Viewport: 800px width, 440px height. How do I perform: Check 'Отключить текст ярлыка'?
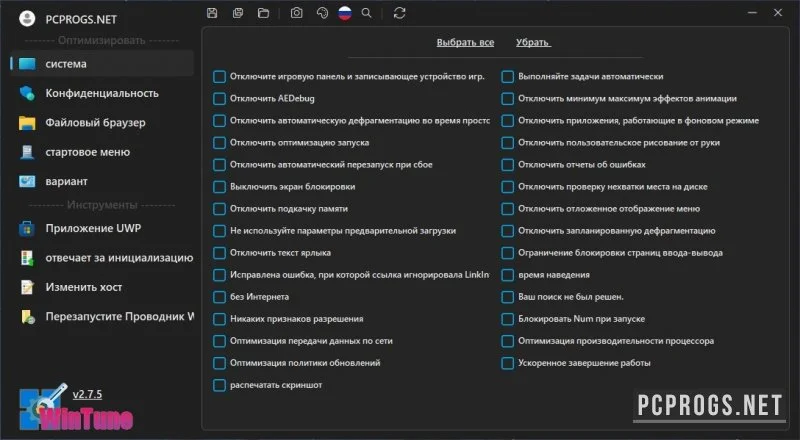pos(219,253)
